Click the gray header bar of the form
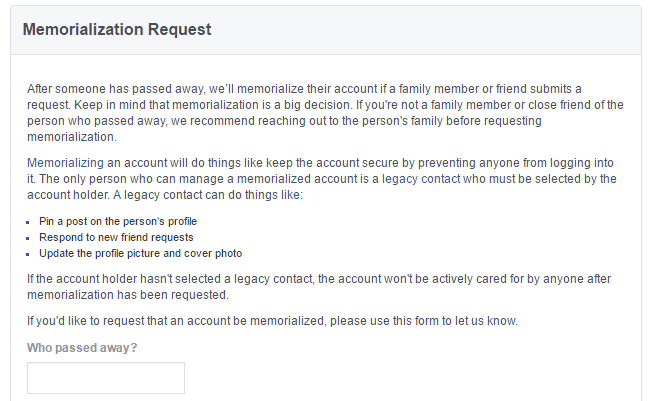Screen dimensions: 651x401 point(326,30)
